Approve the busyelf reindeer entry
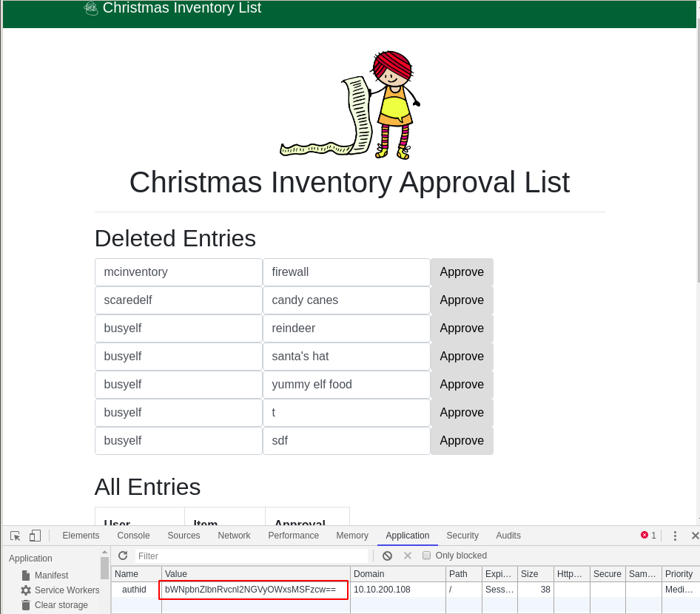The width and height of the screenshot is (700, 614). point(462,328)
